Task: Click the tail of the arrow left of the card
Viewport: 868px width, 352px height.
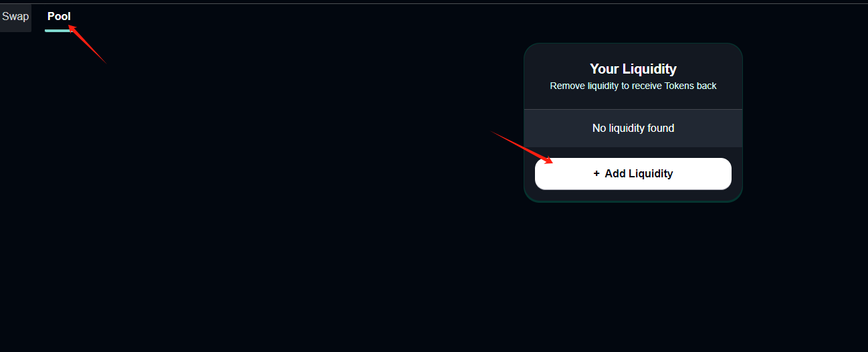Action: (494, 133)
